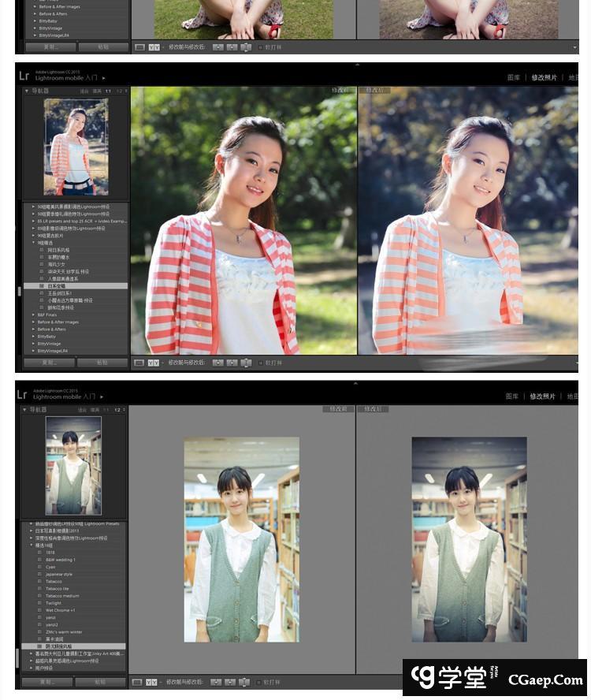Image resolution: width=591 pixels, height=700 pixels.
Task: Switch to 图库 tab in the bookshelf window
Action: (x=513, y=397)
